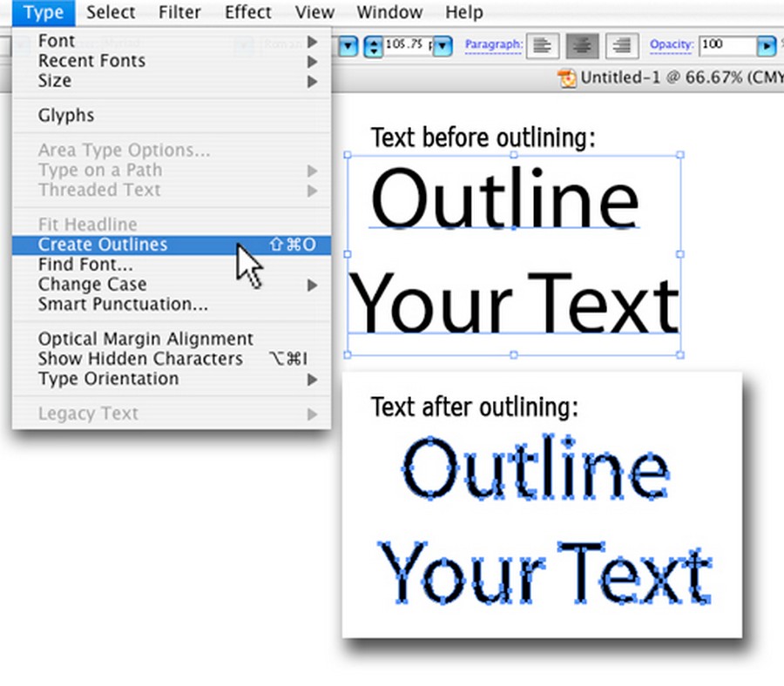
Task: Choose Create Outlines from the Type menu
Action: [x=103, y=245]
